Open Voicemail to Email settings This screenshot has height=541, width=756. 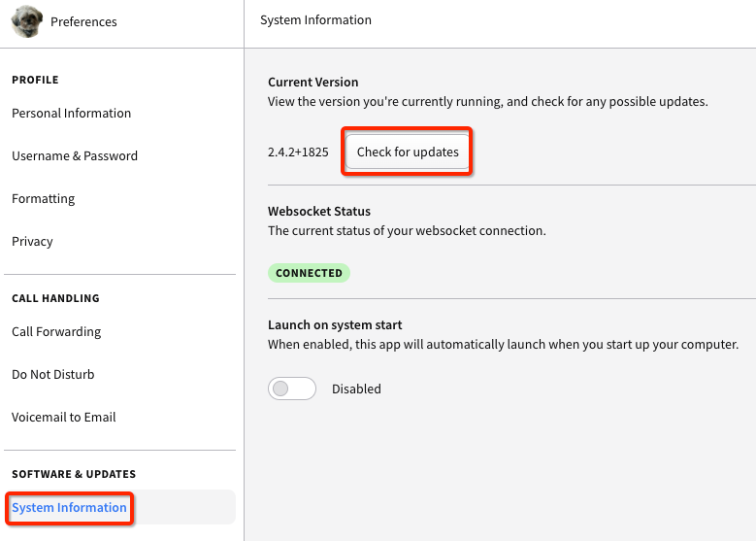tap(64, 417)
